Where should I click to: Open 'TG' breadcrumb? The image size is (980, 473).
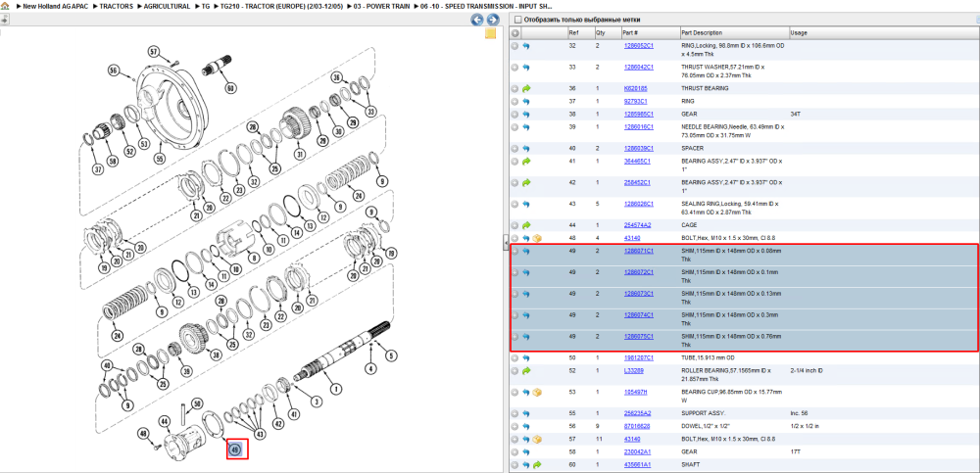tap(206, 6)
